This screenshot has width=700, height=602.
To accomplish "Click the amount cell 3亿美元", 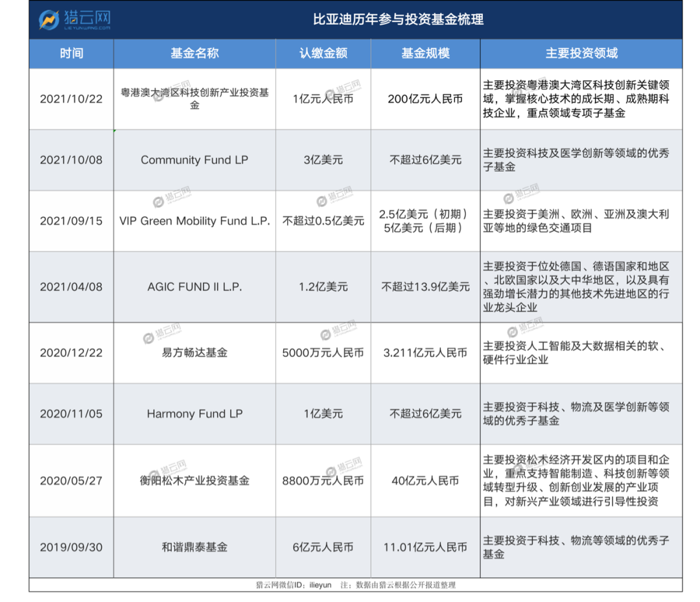I will coord(323,160).
